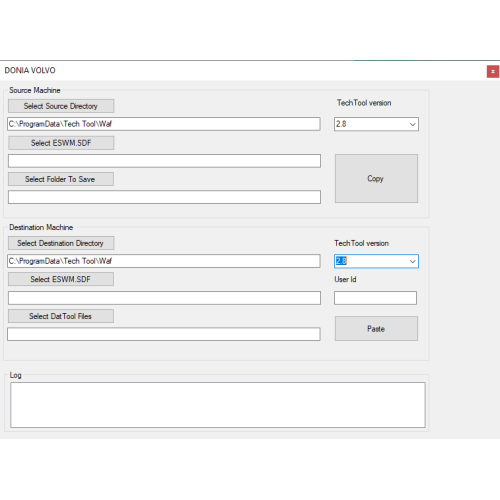This screenshot has width=500, height=500.
Task: Click inside the Log text area
Action: 218,405
